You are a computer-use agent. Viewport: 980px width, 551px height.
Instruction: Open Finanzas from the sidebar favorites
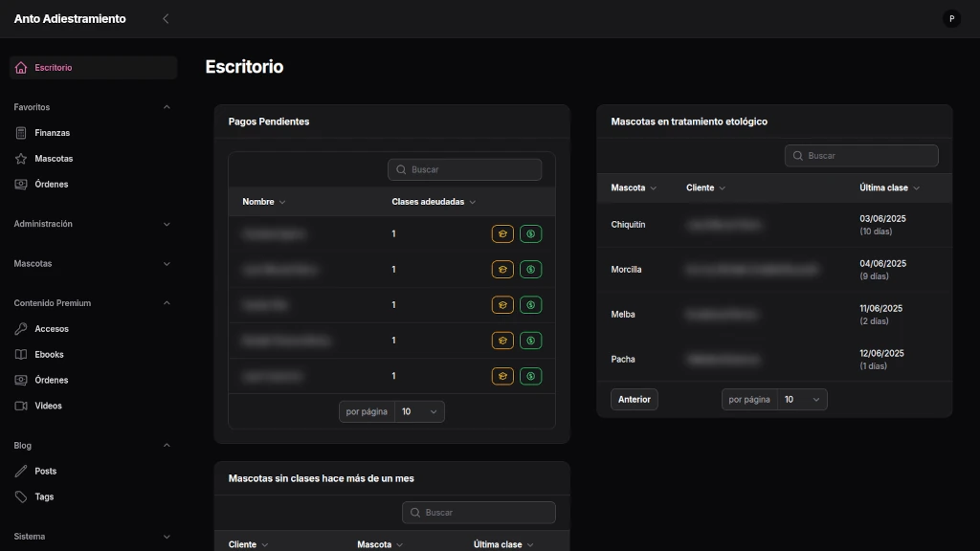[x=52, y=133]
